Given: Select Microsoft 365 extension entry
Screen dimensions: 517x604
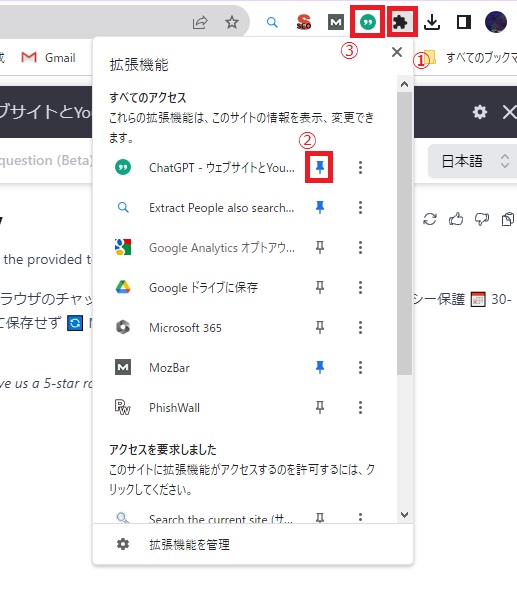Looking at the screenshot, I should click(185, 328).
